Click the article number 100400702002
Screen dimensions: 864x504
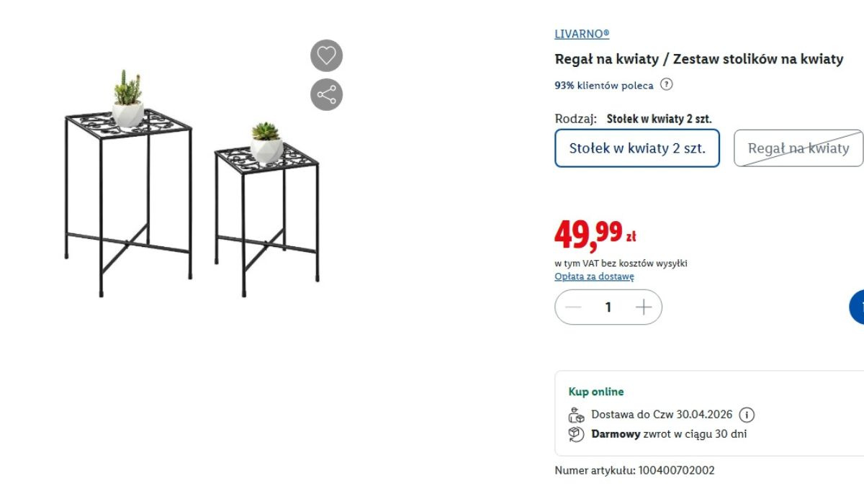pos(634,471)
